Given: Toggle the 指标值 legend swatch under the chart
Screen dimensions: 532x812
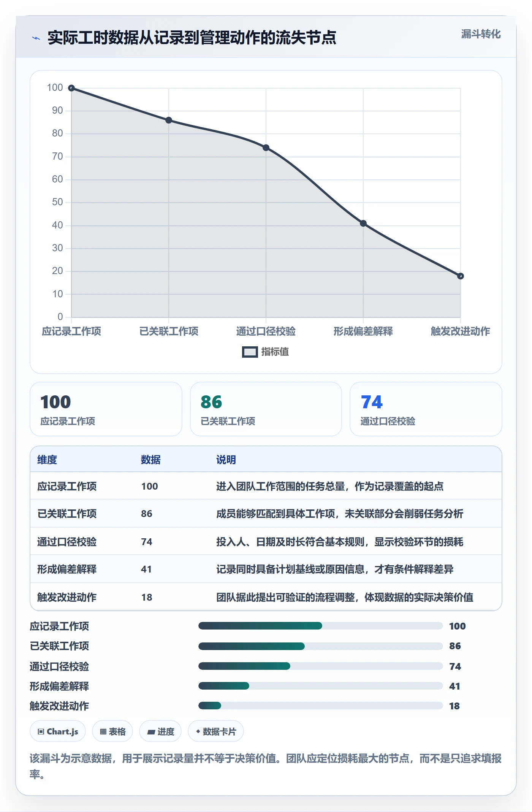Looking at the screenshot, I should [250, 352].
